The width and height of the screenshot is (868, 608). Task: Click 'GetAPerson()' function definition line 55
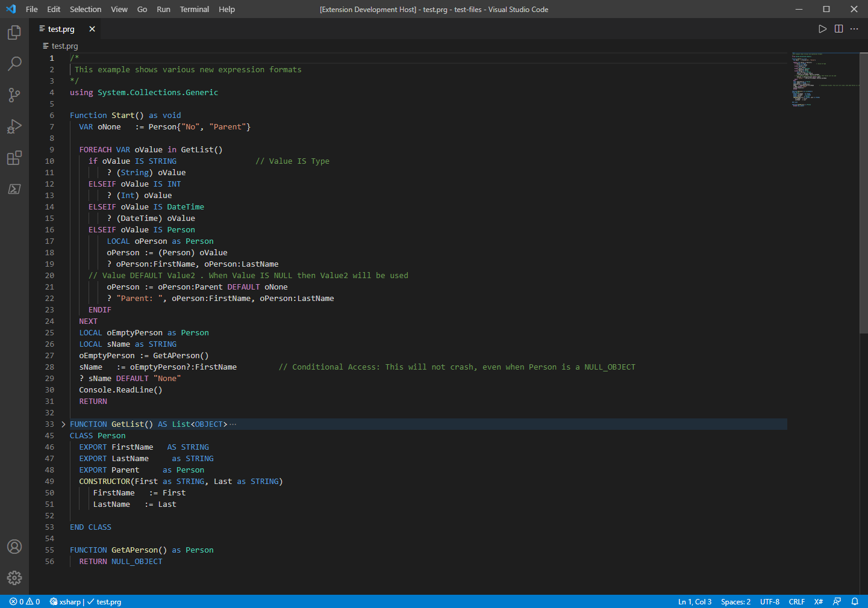coord(139,550)
